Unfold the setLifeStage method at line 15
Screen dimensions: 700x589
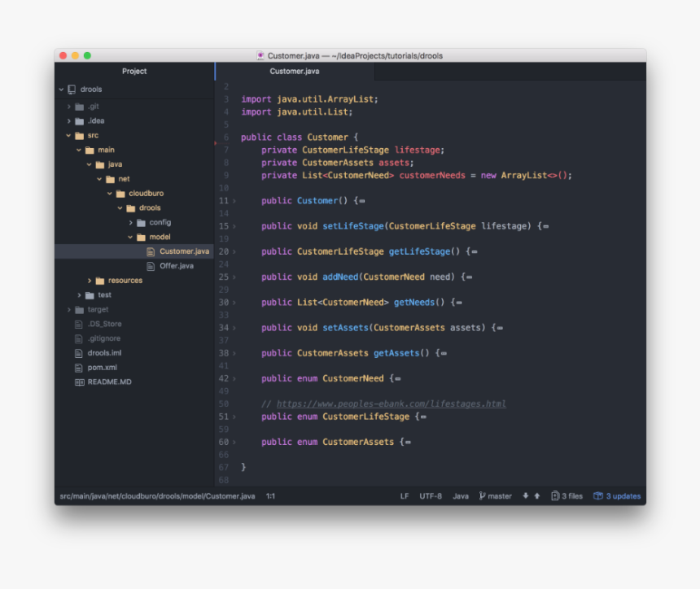click(234, 226)
